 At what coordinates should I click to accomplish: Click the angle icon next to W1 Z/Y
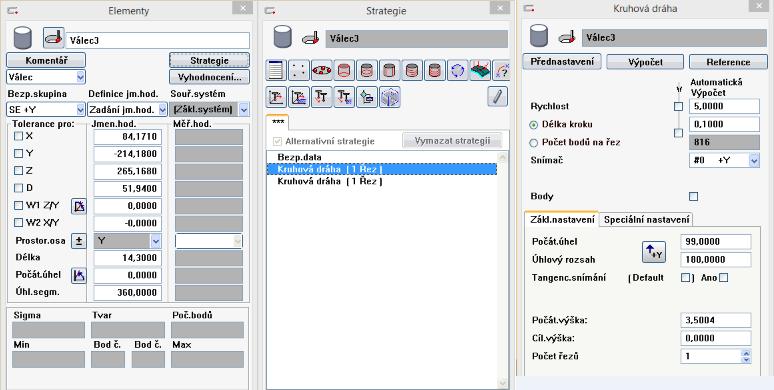tap(79, 206)
